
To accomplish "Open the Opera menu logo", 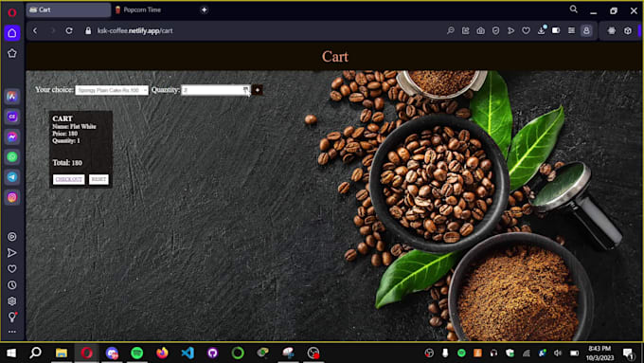I will click(12, 12).
